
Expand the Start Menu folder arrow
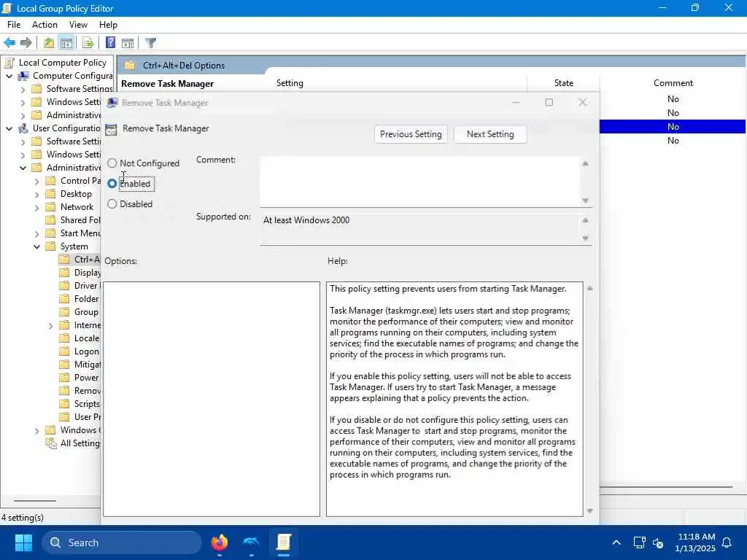pos(37,233)
